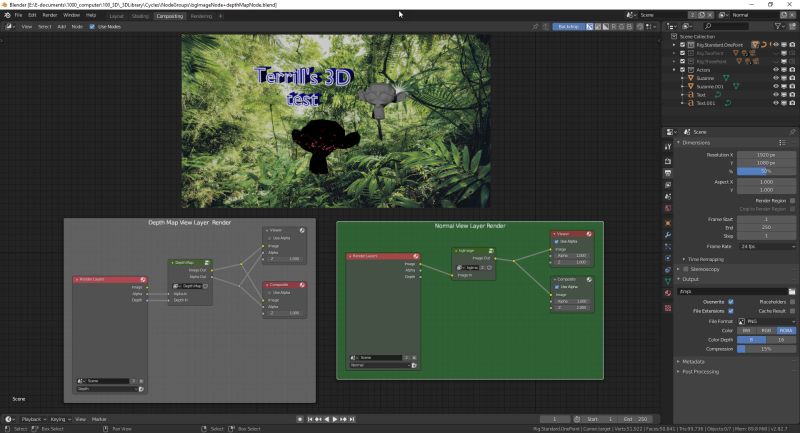Click the timeline Play button

tap(335, 419)
